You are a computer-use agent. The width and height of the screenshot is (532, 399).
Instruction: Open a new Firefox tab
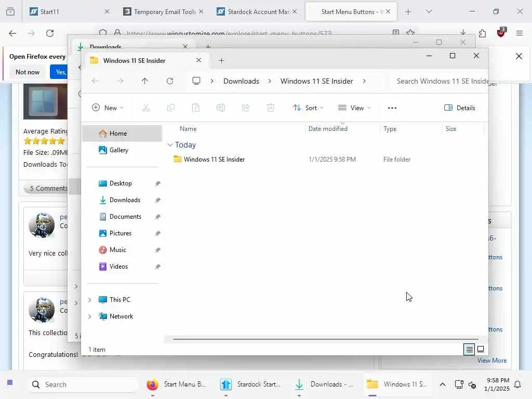pos(408,11)
